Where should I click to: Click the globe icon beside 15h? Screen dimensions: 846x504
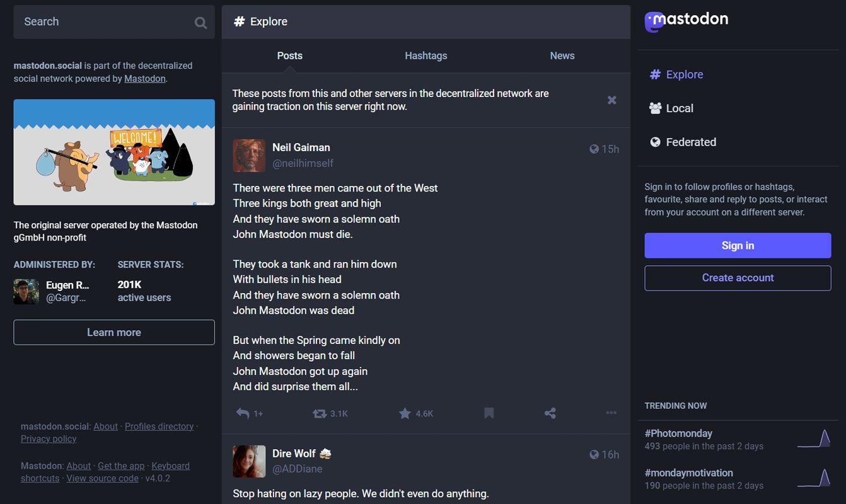[x=594, y=149]
